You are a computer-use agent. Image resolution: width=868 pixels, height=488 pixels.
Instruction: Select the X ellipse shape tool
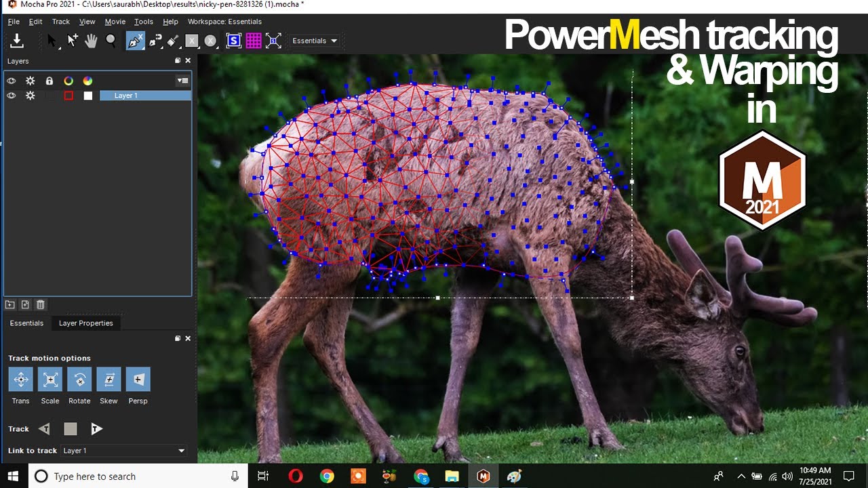210,41
